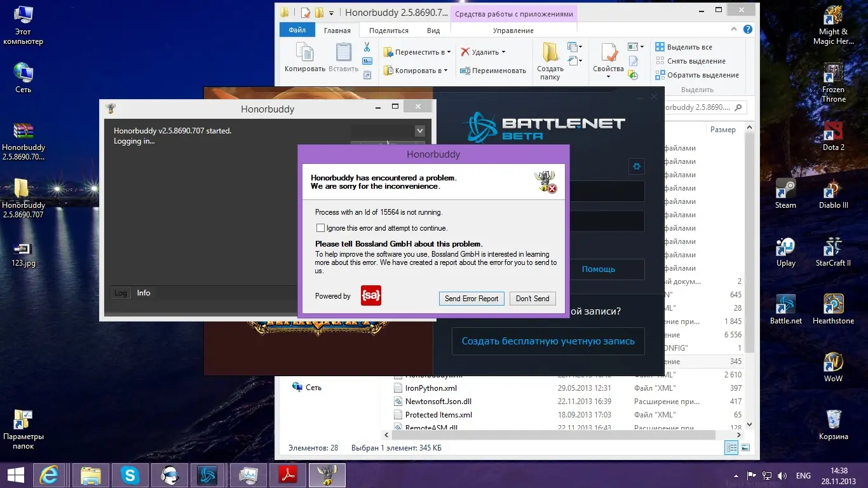This screenshot has height=488, width=868.
Task: Click Переименовать in the ribbon
Action: point(493,71)
